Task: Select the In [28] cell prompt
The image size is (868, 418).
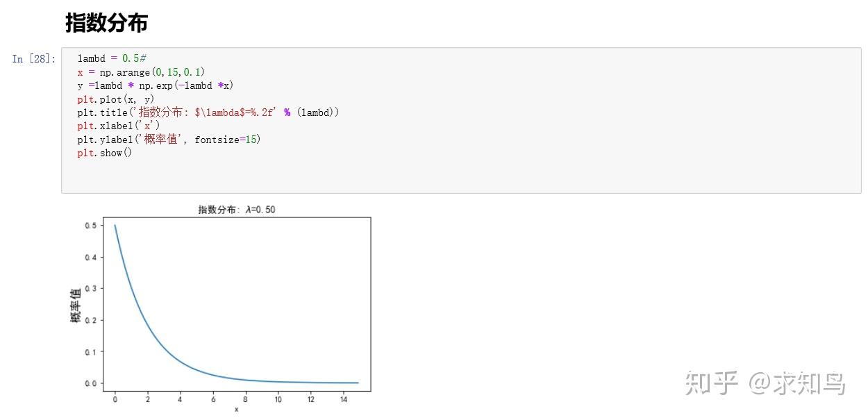Action: point(33,59)
